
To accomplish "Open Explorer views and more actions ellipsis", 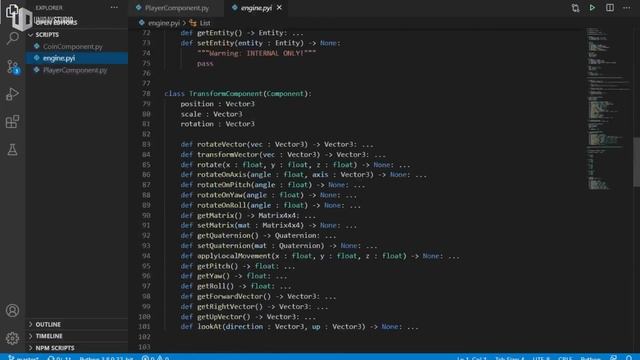I will [x=114, y=7].
